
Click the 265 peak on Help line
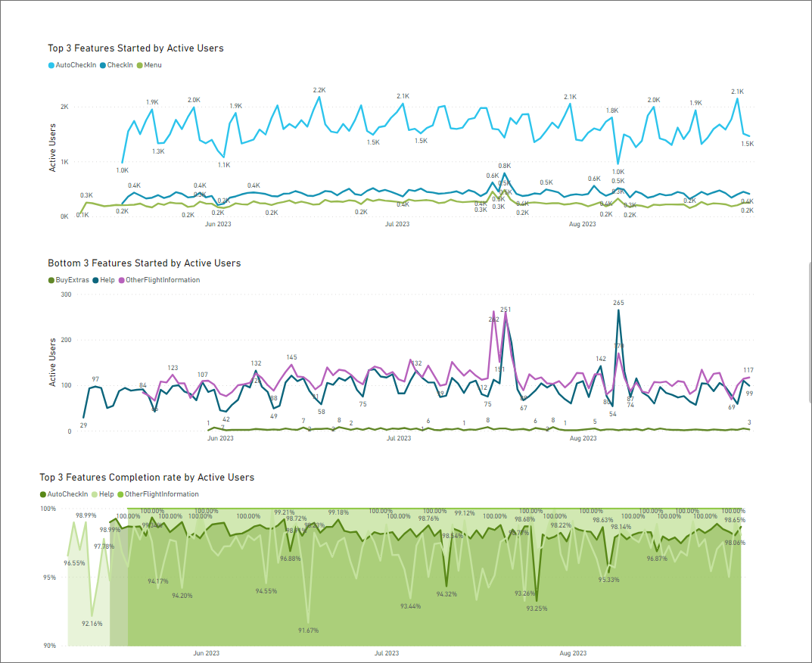[x=618, y=303]
